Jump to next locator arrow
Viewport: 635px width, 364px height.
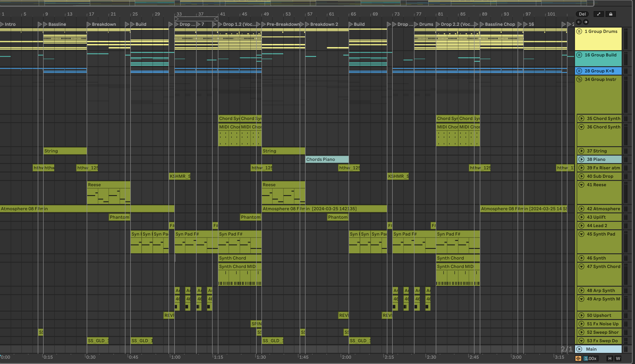(586, 22)
